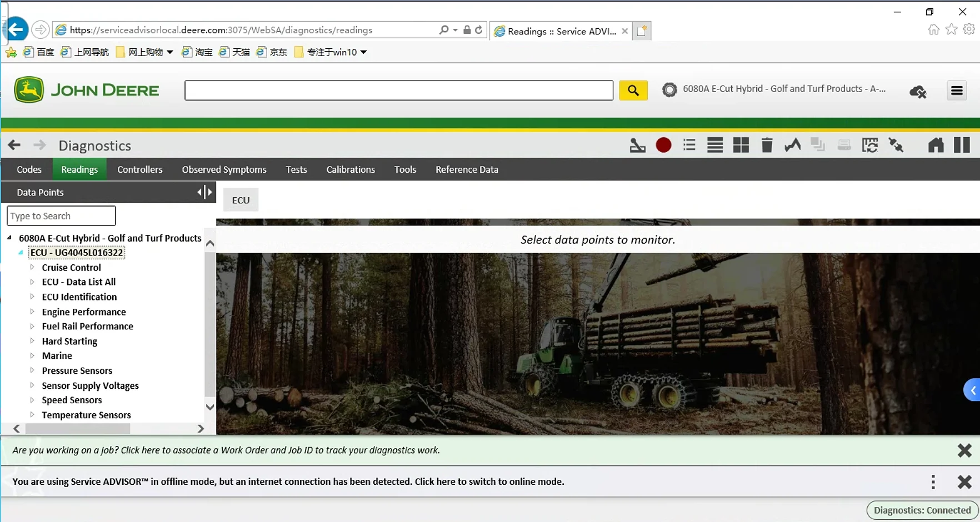980x522 pixels.
Task: Open the Controllers tab
Action: (x=140, y=169)
